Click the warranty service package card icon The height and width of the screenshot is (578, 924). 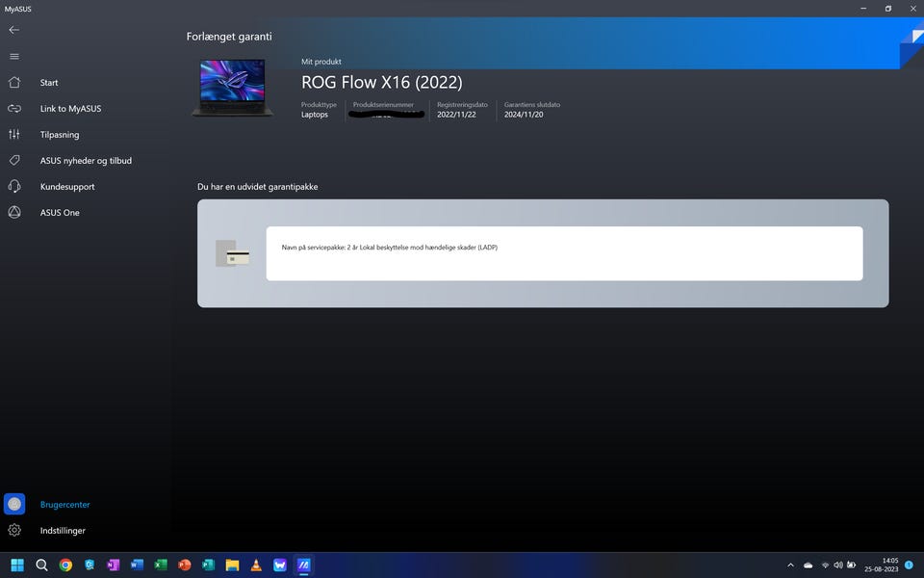[233, 254]
